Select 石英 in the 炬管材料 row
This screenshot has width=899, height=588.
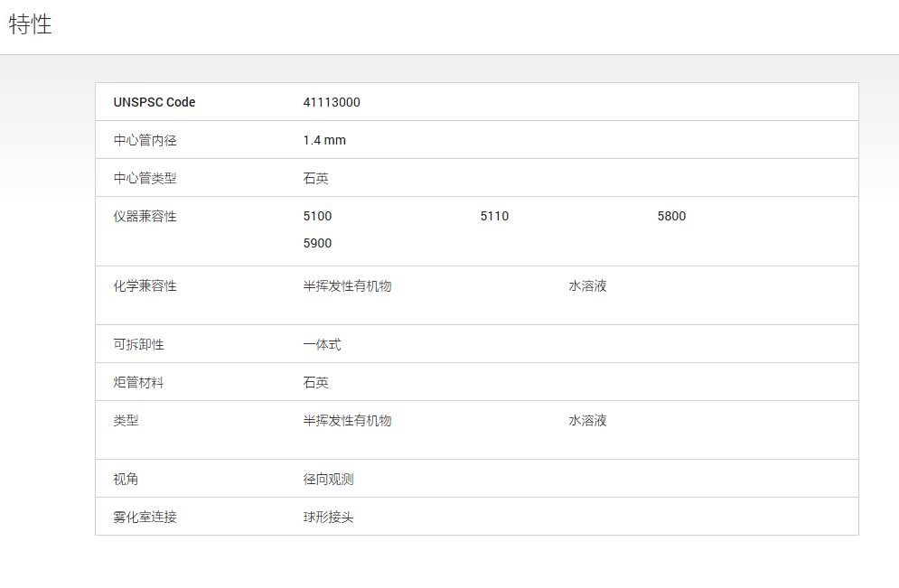tap(316, 382)
